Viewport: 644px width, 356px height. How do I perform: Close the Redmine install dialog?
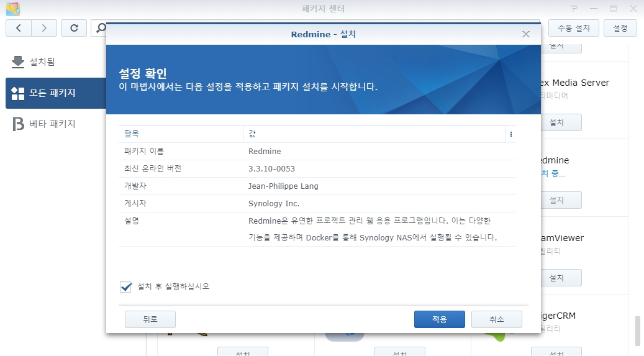click(526, 34)
